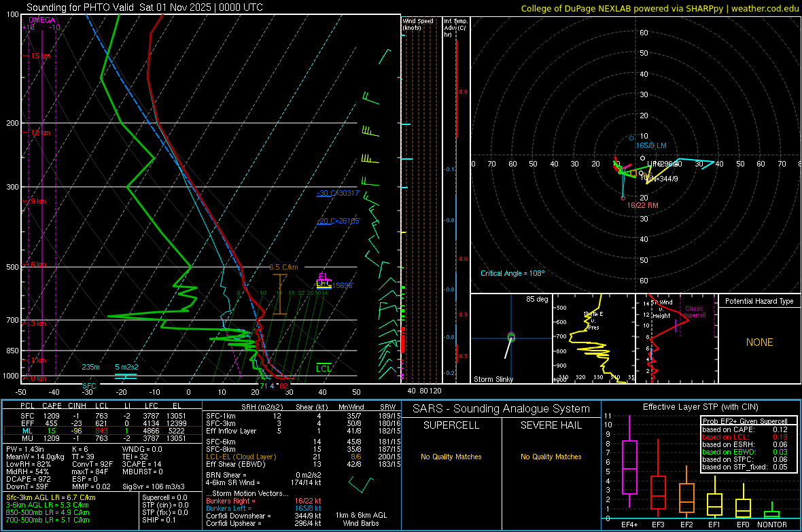Click the 'SFC-1km' shear table row
Image resolution: width=802 pixels, height=532 pixels.
(x=303, y=416)
